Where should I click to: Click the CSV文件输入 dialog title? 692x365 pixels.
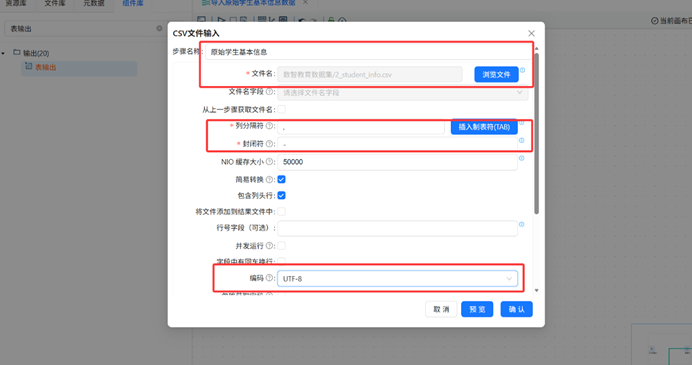[196, 34]
